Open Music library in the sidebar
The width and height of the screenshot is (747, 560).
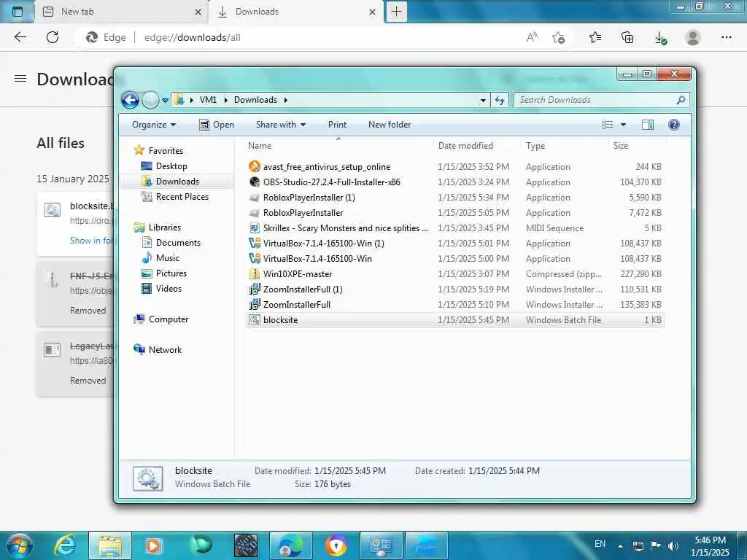(168, 258)
